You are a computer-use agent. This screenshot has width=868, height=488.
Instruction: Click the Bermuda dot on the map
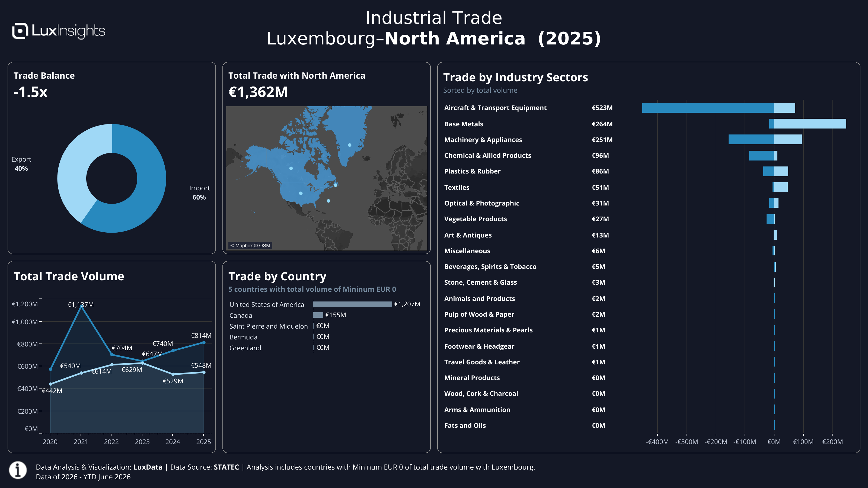[328, 201]
